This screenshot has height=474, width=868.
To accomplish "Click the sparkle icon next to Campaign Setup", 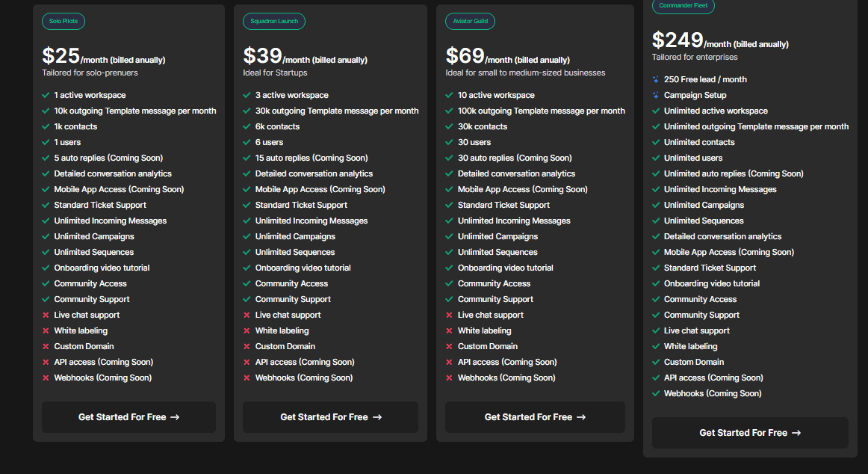I will [656, 95].
